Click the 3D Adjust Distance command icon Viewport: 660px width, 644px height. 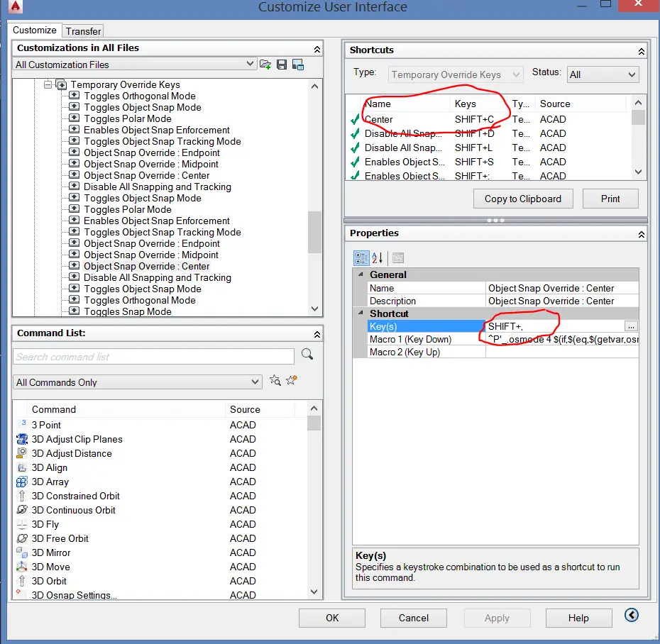point(22,453)
